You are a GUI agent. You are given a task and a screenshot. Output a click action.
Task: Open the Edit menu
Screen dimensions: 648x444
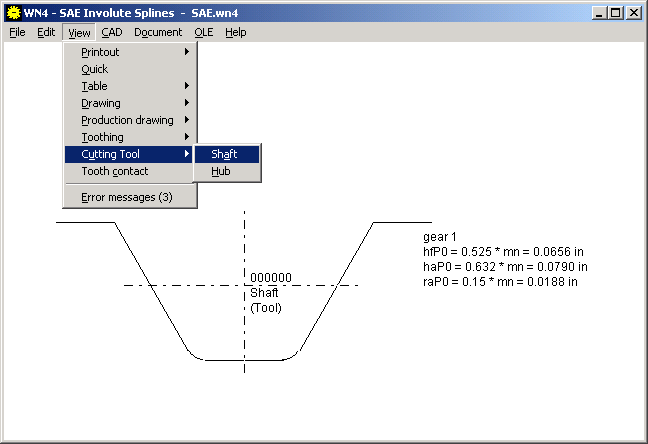46,32
